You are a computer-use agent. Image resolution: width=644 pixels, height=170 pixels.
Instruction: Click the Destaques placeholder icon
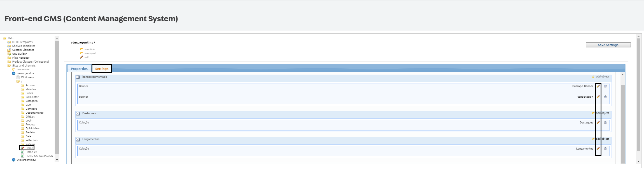[78, 114]
